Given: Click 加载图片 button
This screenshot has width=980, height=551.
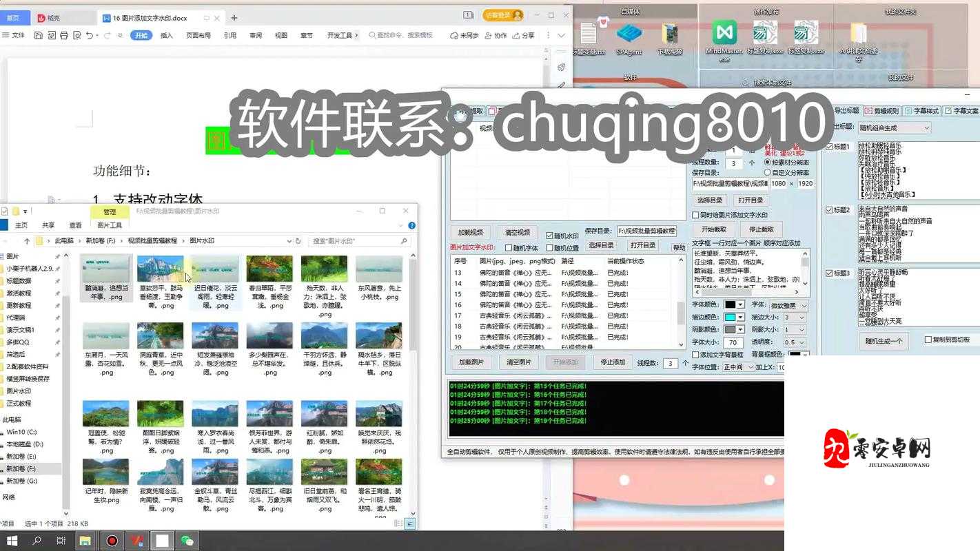Looking at the screenshot, I should (471, 362).
